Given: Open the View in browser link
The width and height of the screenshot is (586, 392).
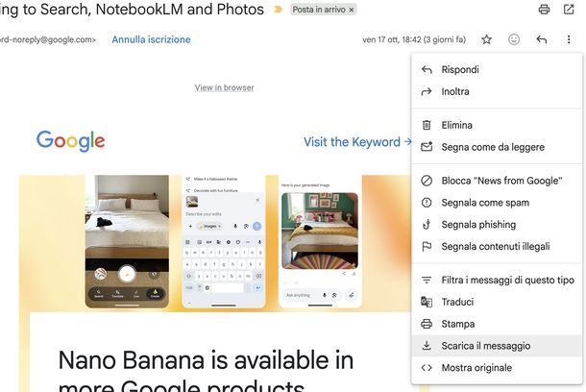Looking at the screenshot, I should (x=224, y=87).
